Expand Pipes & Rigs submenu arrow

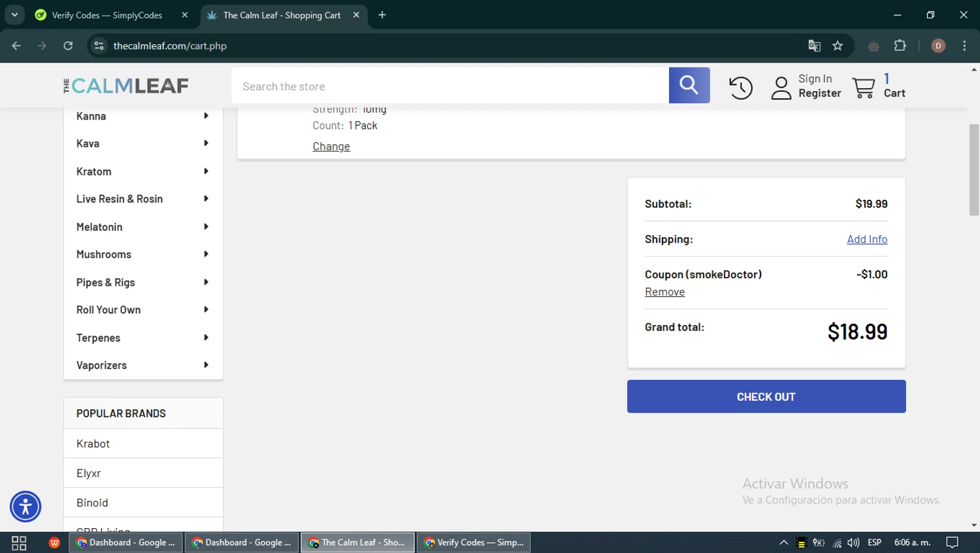click(x=206, y=282)
